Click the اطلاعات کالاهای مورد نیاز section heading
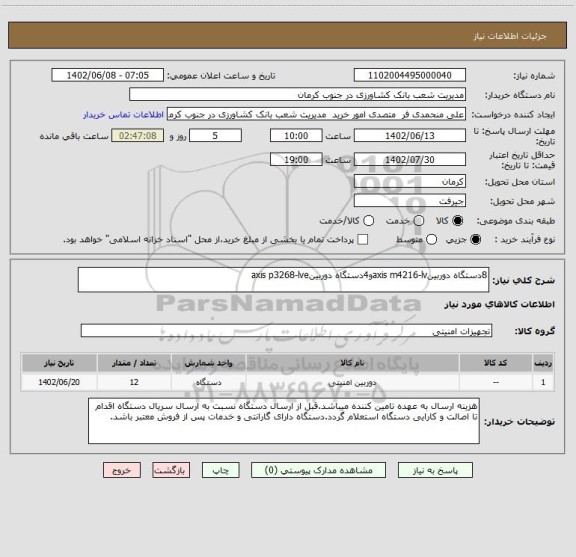Image resolution: width=576 pixels, height=557 pixels. pyautogui.click(x=500, y=305)
